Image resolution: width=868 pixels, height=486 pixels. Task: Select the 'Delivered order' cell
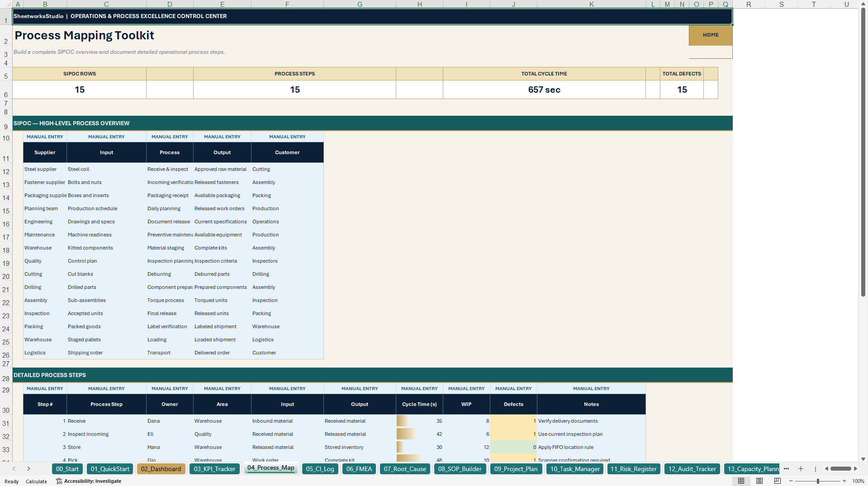tap(222, 353)
